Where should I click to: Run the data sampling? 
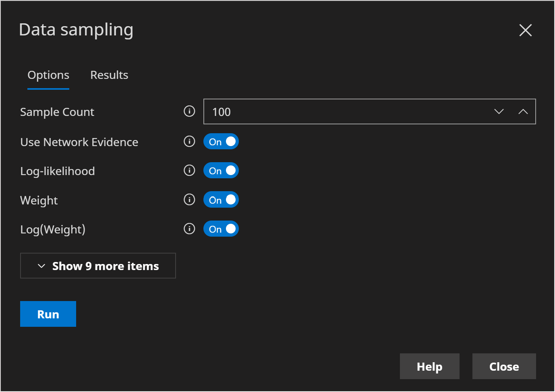click(x=48, y=314)
